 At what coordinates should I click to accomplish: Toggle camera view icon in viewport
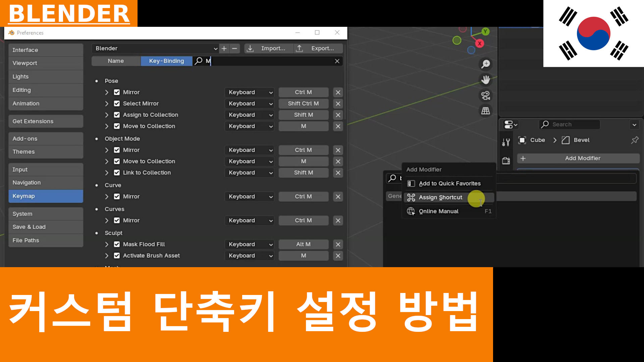(x=485, y=96)
